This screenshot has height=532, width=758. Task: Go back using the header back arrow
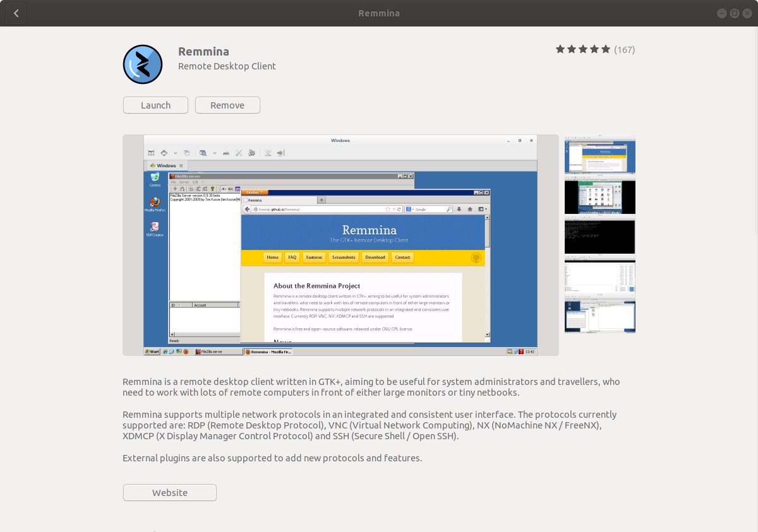point(16,13)
